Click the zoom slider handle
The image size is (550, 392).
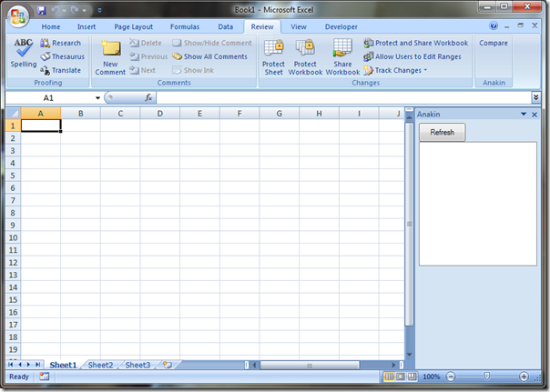pyautogui.click(x=486, y=377)
